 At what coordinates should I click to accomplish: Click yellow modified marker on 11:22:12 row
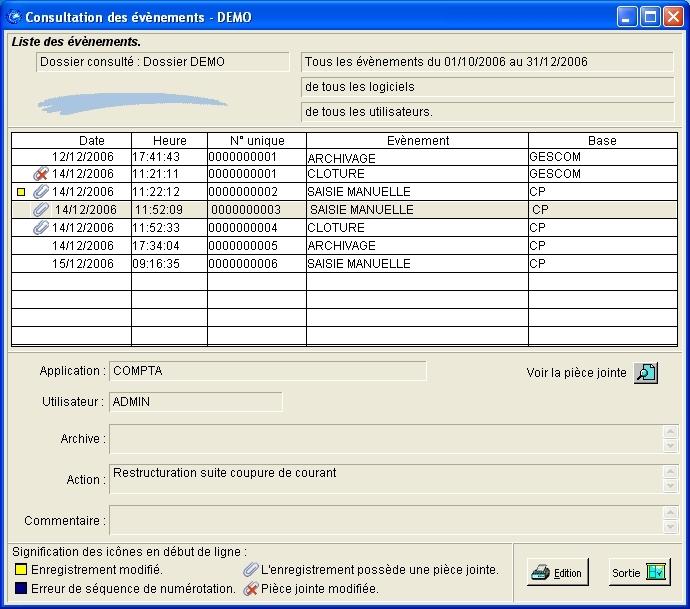coord(21,192)
